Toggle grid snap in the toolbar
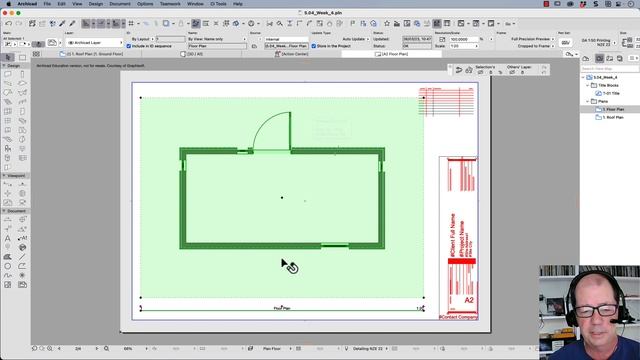This screenshot has height=360, width=640. 131,24
